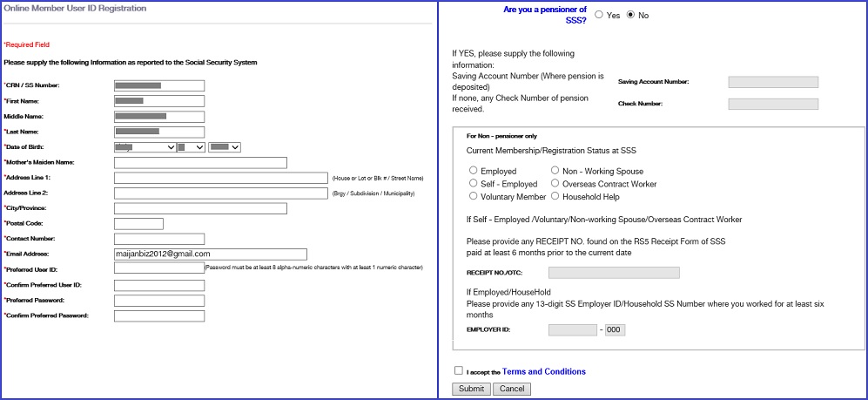Focus the Preferred Password field
Image resolution: width=868 pixels, height=400 pixels.
[x=159, y=301]
